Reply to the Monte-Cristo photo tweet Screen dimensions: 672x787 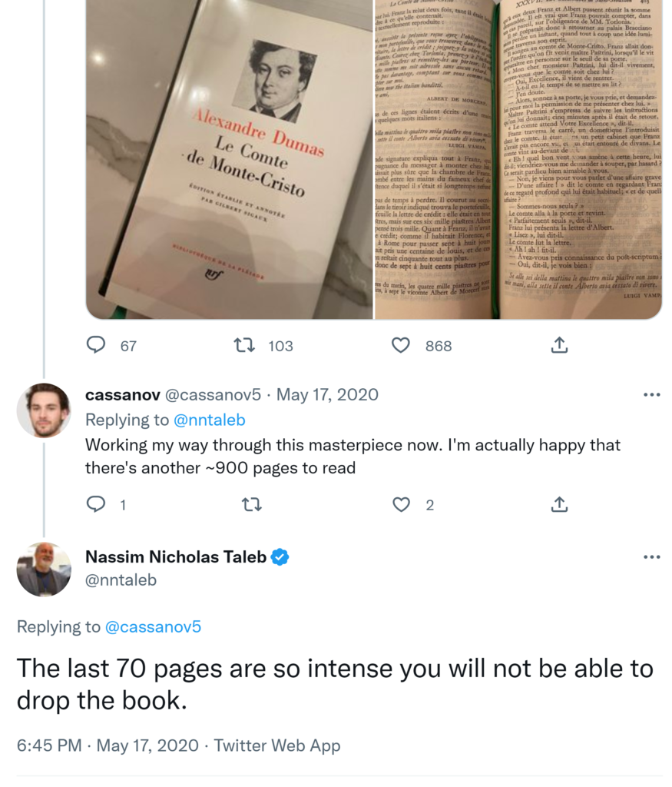point(96,345)
